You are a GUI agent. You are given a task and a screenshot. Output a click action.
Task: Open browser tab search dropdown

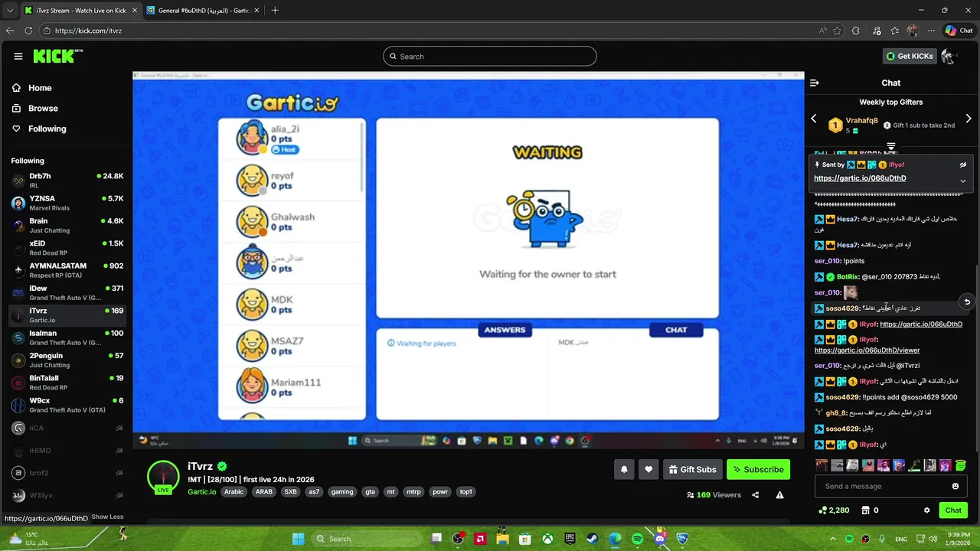point(9,11)
